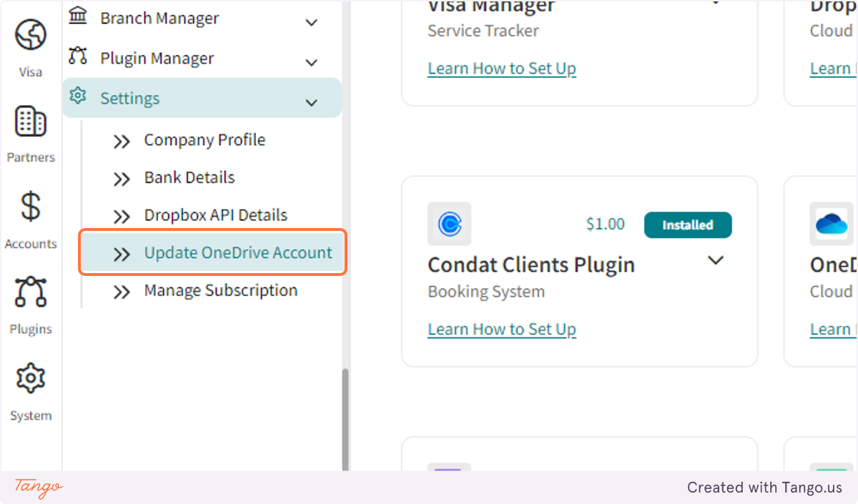Open the Partners building icon
The image size is (858, 504).
click(x=31, y=122)
